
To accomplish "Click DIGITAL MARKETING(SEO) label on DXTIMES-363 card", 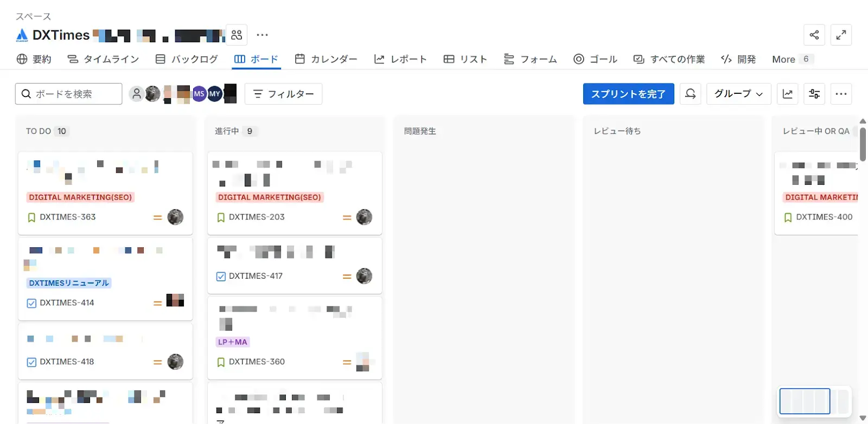I will click(x=80, y=197).
